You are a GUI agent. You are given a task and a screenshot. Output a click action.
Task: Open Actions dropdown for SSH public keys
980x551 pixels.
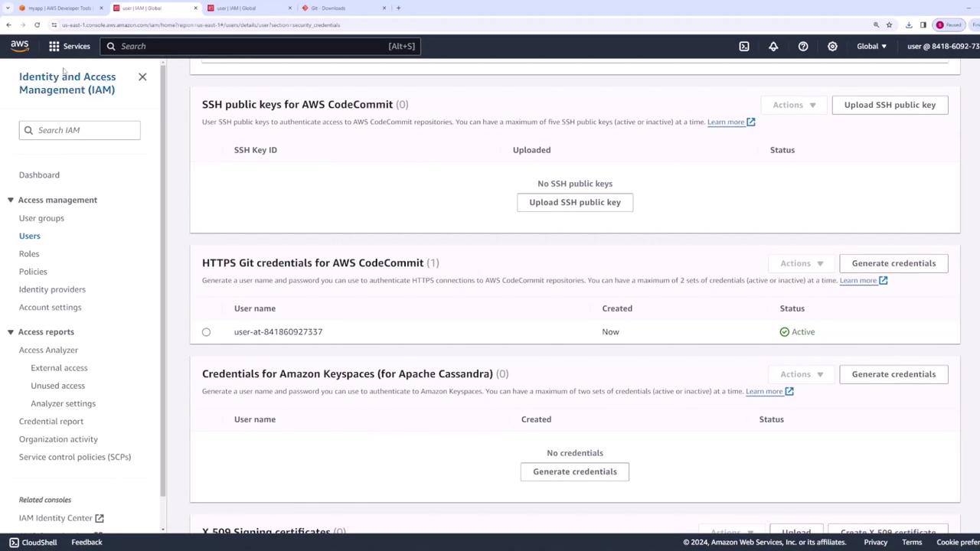pyautogui.click(x=794, y=105)
